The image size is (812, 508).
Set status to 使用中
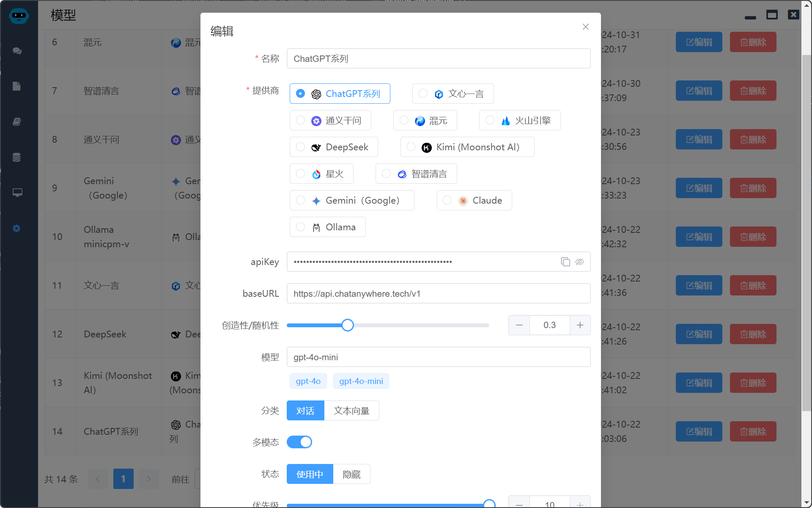(310, 474)
